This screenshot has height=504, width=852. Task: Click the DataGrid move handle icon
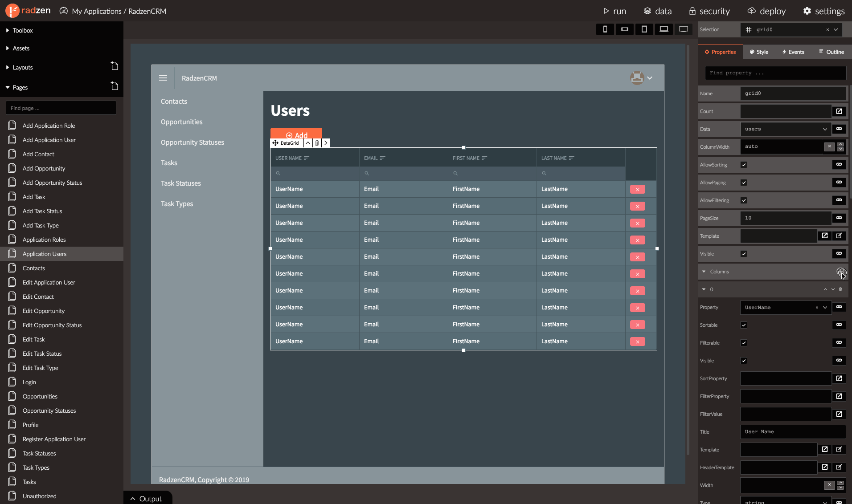pos(275,143)
